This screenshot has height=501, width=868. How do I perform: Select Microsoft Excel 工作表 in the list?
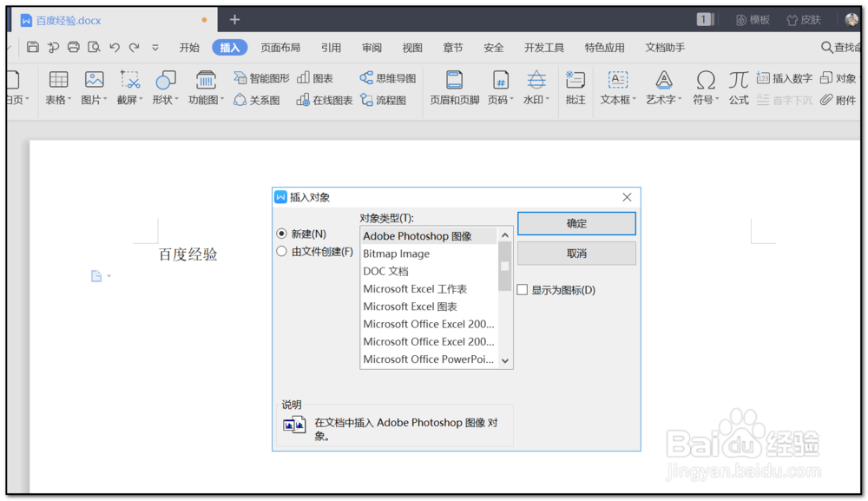pos(416,288)
